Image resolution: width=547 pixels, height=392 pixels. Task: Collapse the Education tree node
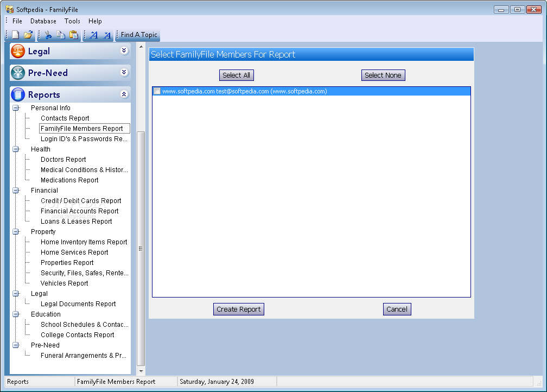[15, 314]
